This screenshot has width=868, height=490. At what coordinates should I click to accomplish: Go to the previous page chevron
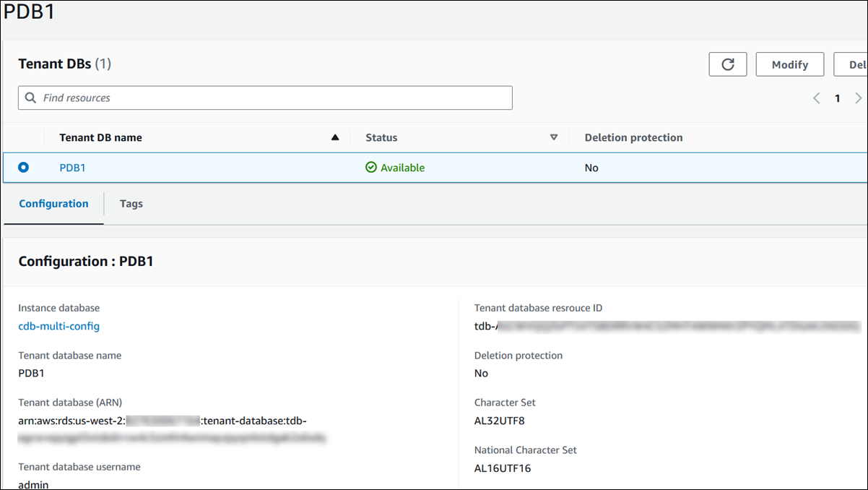click(816, 98)
